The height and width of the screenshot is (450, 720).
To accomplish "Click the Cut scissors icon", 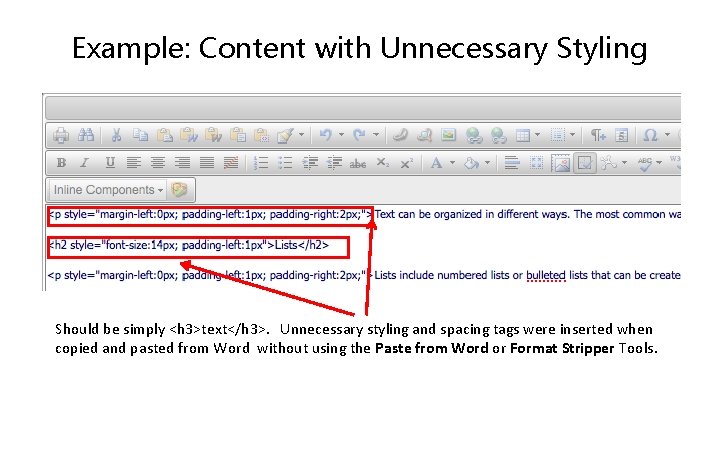I will (x=116, y=135).
